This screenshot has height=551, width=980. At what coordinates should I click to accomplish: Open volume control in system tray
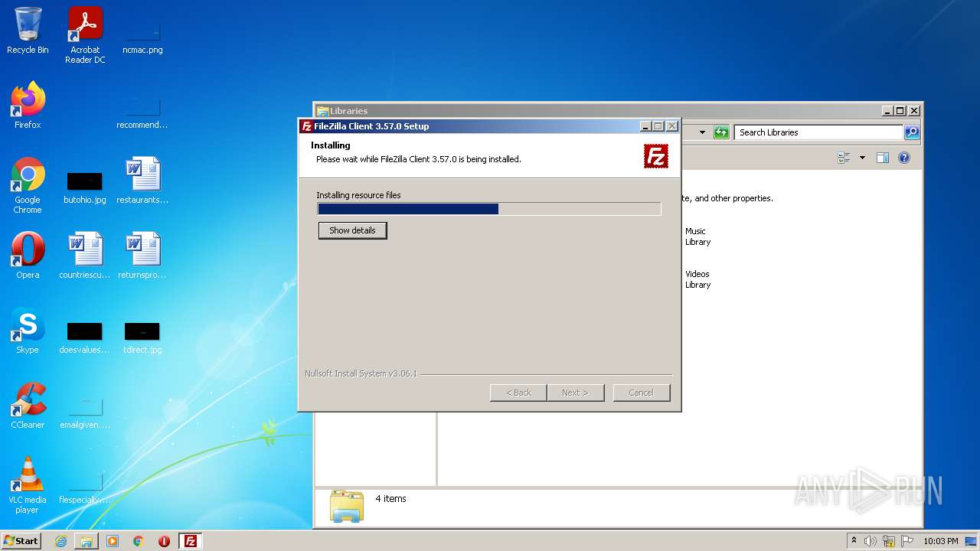click(x=871, y=541)
